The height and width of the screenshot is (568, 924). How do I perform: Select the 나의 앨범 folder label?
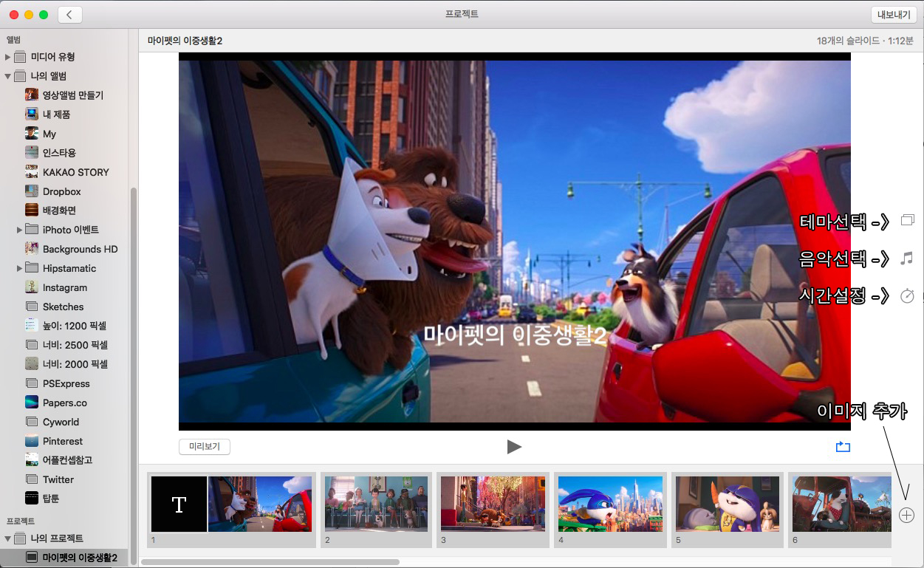click(49, 76)
